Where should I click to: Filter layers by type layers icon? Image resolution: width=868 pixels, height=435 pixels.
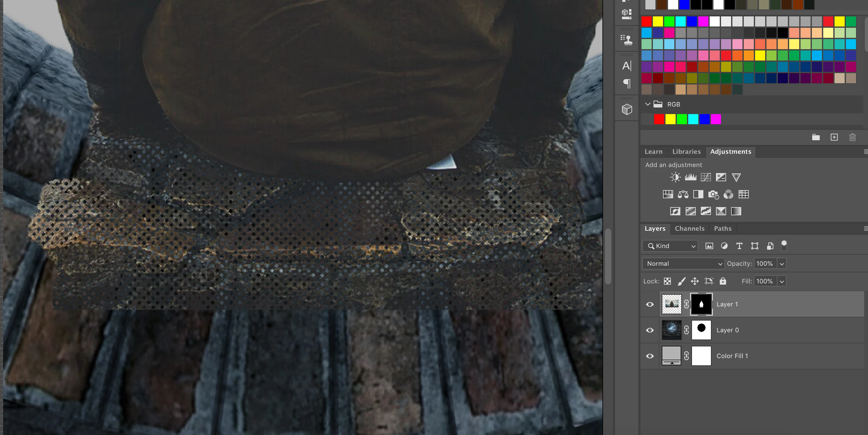pos(739,246)
